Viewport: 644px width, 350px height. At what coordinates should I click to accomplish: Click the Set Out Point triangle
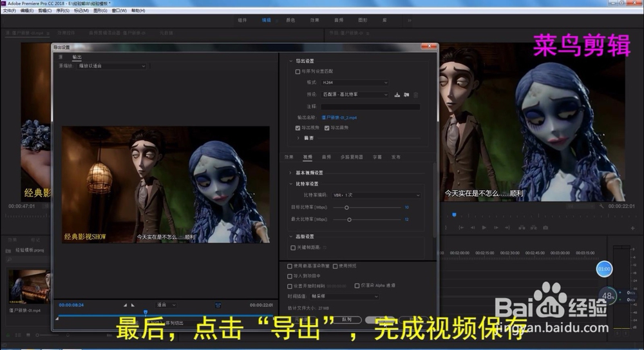coord(133,305)
